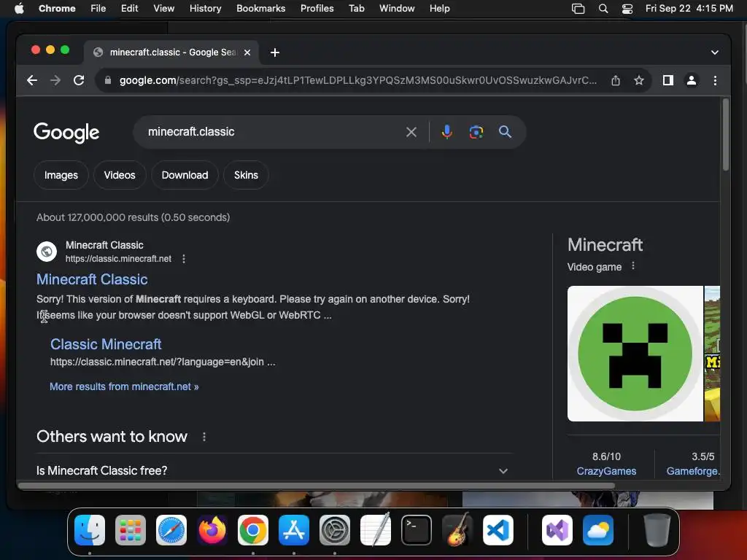
Task: Click the Google logo
Action: 66,133
